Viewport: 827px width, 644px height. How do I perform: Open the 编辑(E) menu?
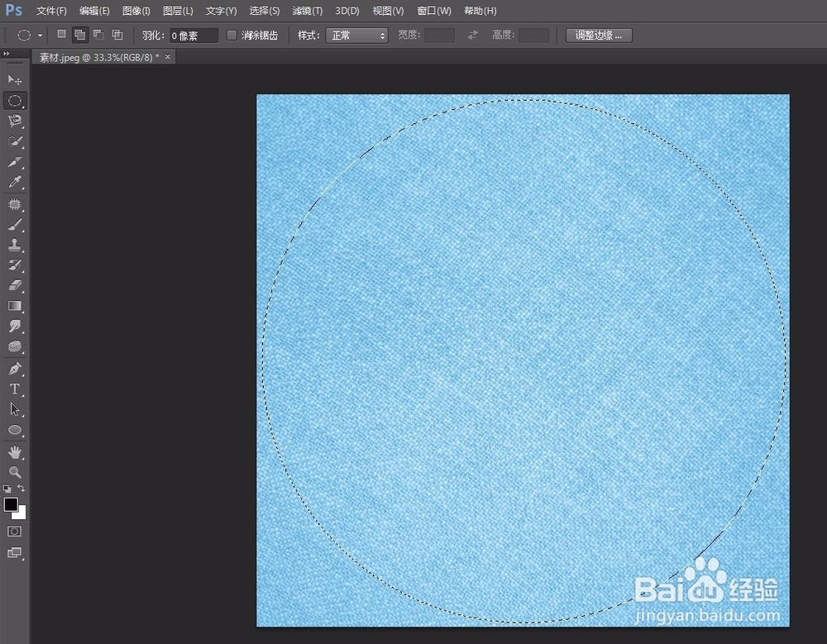click(x=94, y=11)
